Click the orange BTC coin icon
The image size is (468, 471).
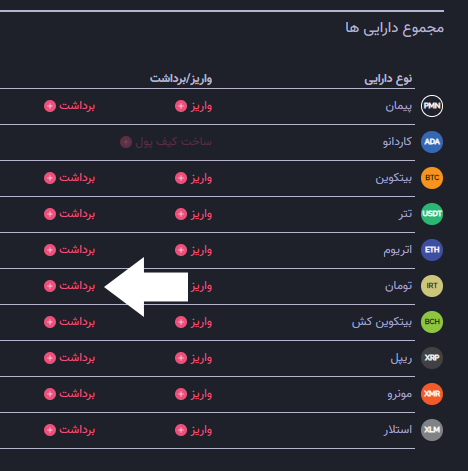pos(432,178)
